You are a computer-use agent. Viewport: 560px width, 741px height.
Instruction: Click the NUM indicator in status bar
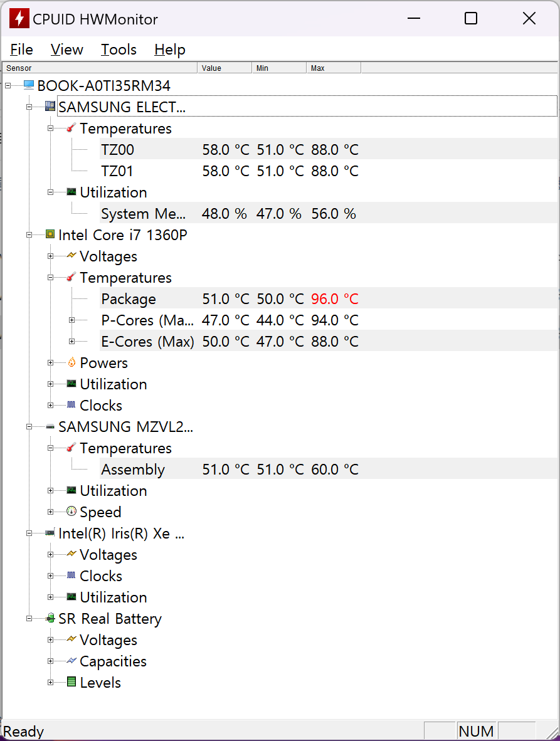pos(477,731)
